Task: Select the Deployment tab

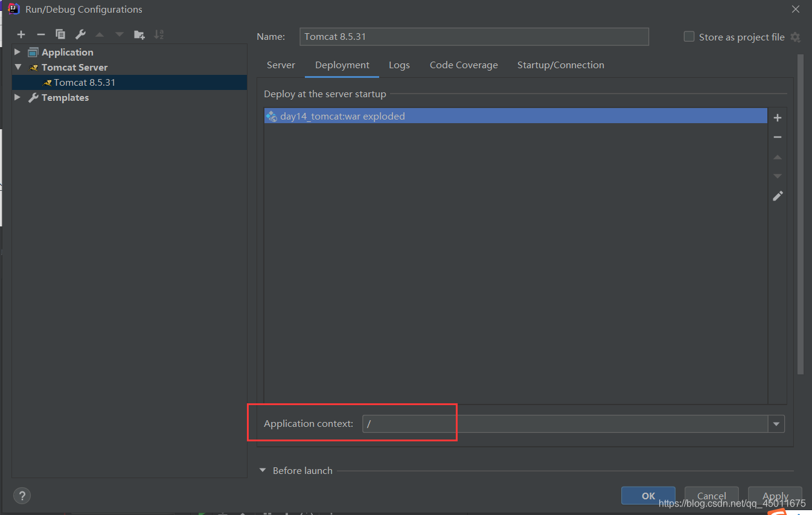Action: tap(342, 65)
